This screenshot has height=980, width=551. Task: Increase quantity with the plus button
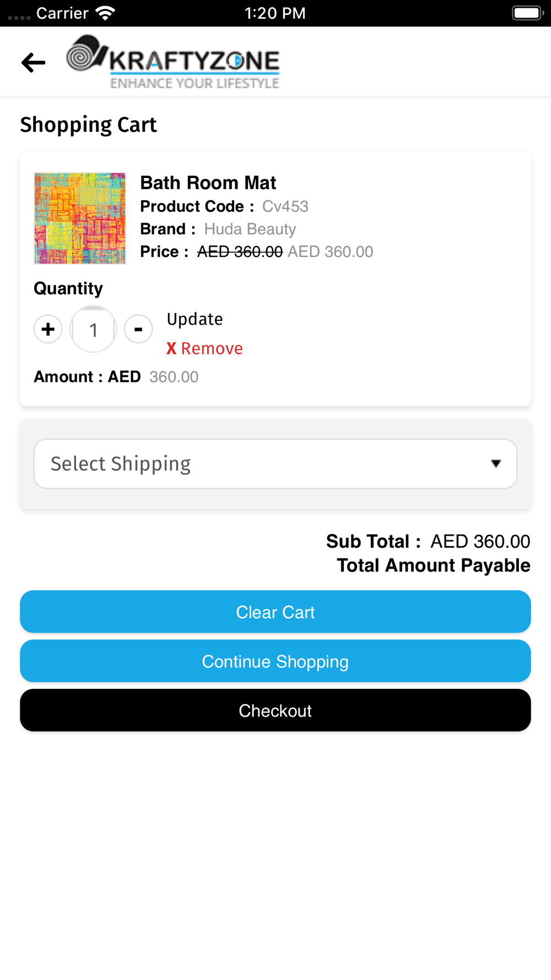[48, 329]
